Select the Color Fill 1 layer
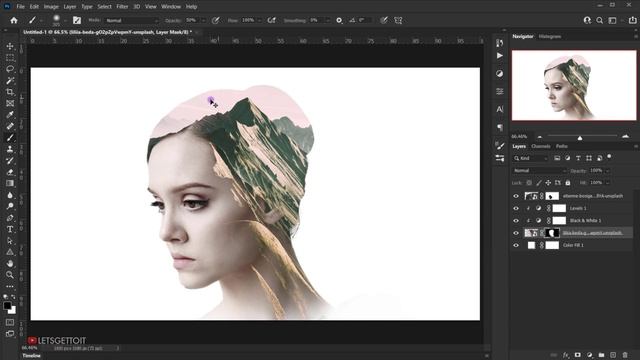640x360 pixels. (x=573, y=245)
